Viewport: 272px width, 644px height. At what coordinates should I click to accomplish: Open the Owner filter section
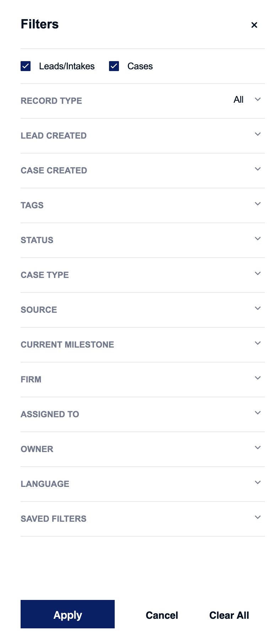point(143,449)
